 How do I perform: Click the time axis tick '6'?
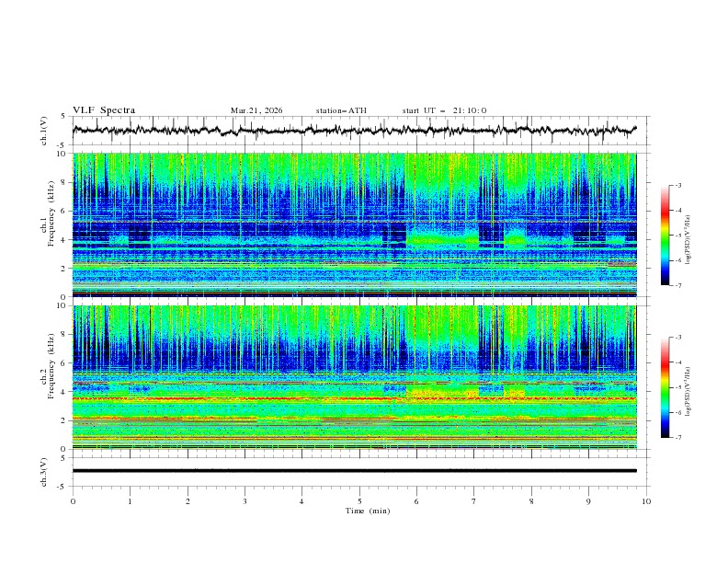pos(417,501)
